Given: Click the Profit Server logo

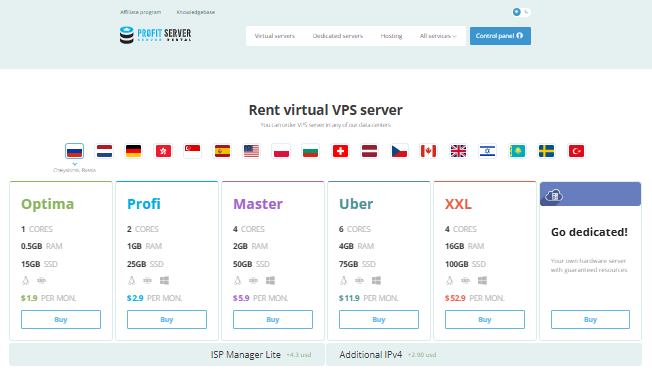Looking at the screenshot, I should pyautogui.click(x=155, y=35).
